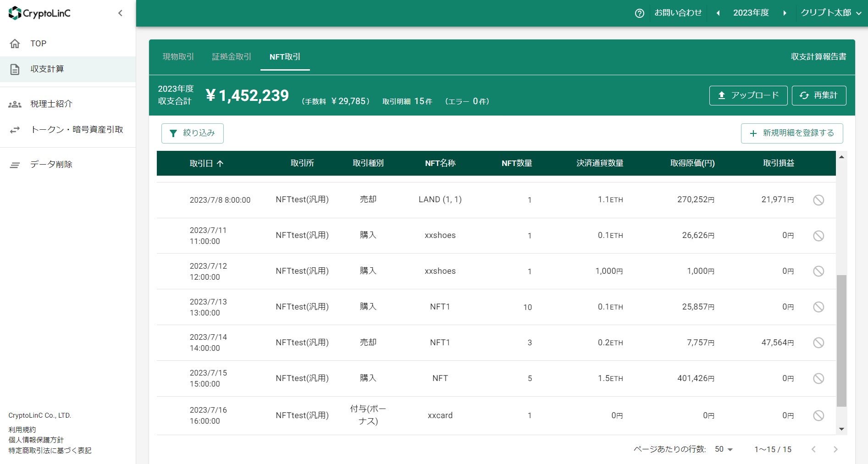Click the disable icon on 2023/7/14 NFT1 sale
This screenshot has height=464, width=868.
(818, 342)
